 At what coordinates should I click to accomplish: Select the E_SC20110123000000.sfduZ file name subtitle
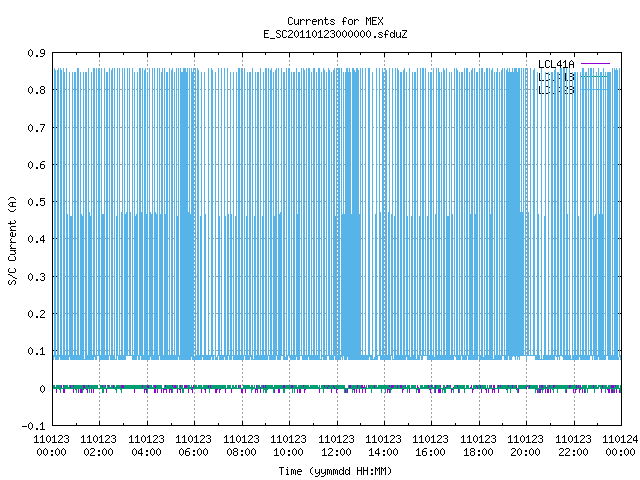point(335,34)
